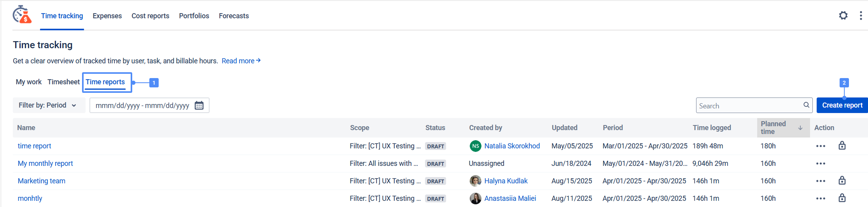The height and width of the screenshot is (207, 868).
Task: Open actions menu for Marketing team row
Action: [x=821, y=181]
